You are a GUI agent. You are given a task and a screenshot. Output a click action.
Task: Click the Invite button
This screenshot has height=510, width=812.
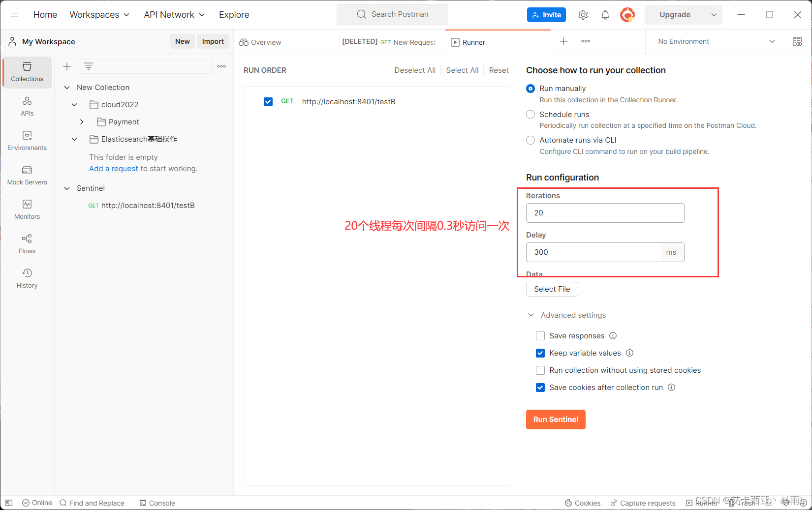pyautogui.click(x=546, y=15)
